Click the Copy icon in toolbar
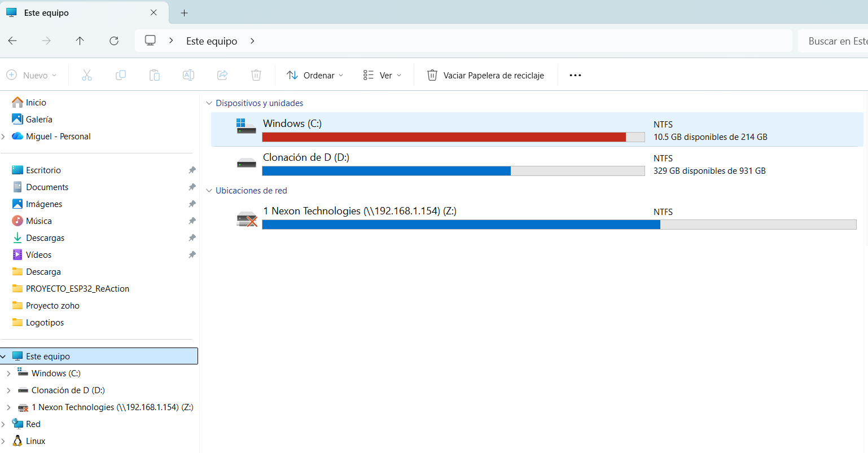Viewport: 868px width, 453px height. pos(121,75)
